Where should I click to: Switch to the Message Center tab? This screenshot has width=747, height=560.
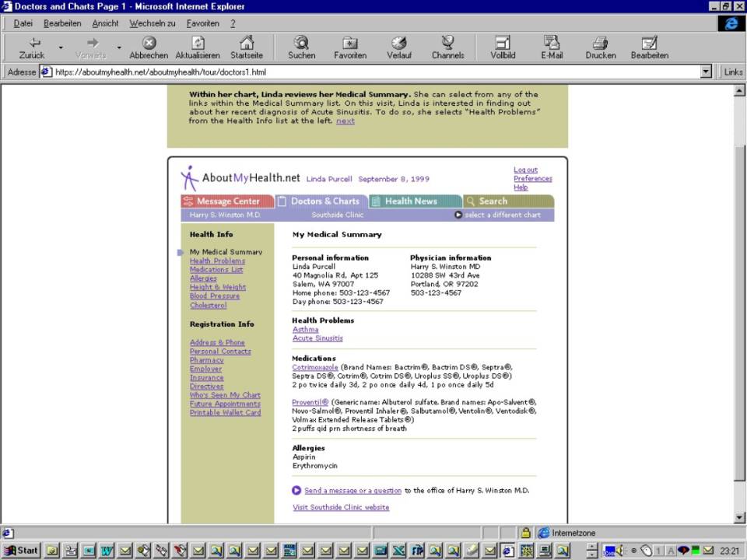tap(227, 201)
